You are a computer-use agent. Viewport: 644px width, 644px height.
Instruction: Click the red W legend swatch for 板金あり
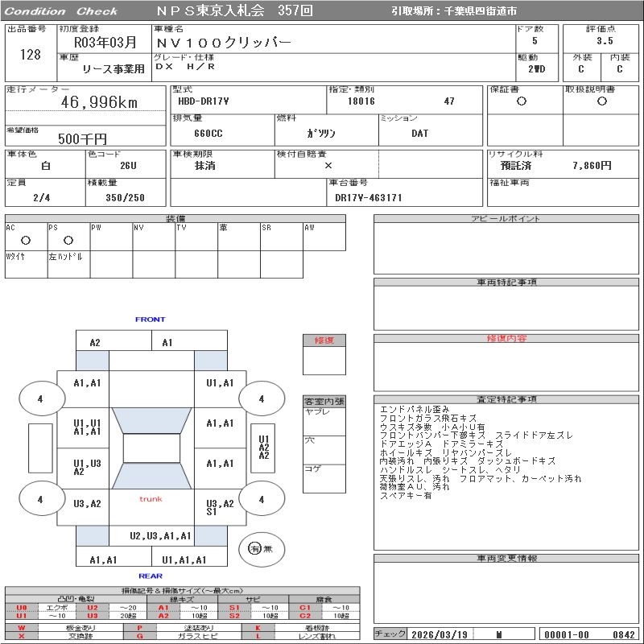click(x=22, y=627)
